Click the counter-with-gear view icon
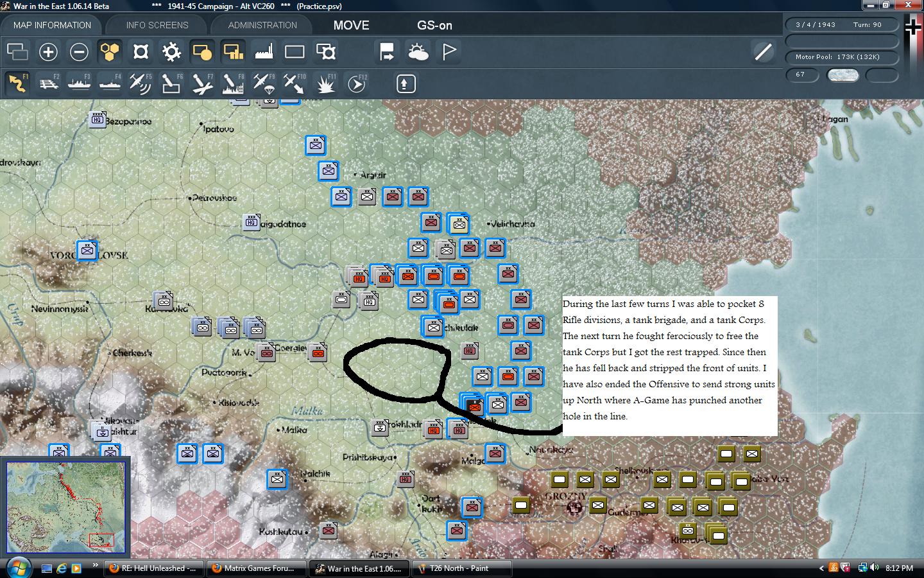 (325, 51)
